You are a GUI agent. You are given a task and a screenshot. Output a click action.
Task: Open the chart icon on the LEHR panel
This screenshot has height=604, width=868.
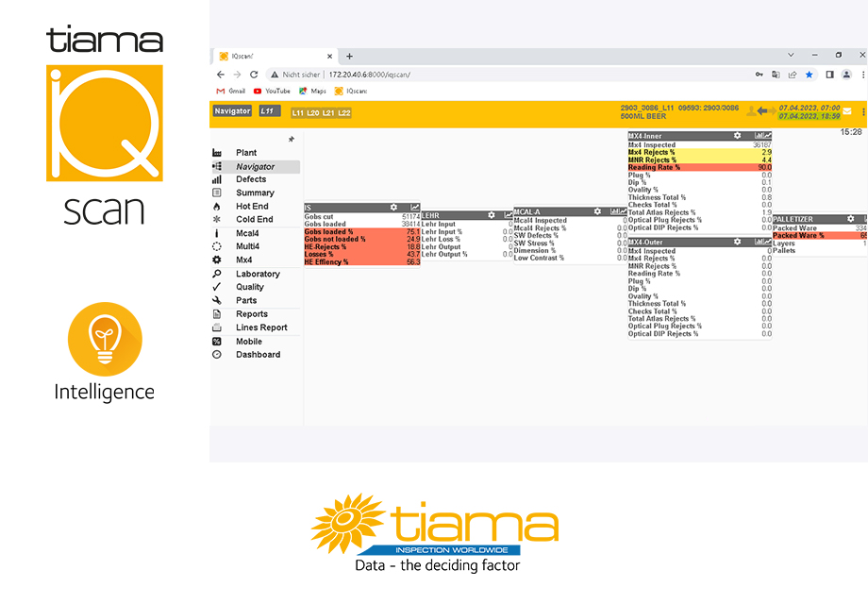tap(509, 215)
